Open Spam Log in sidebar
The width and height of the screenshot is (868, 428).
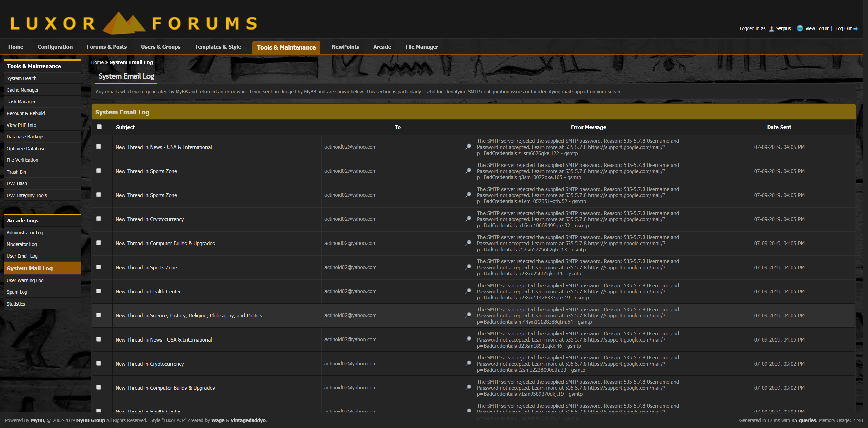42,292
